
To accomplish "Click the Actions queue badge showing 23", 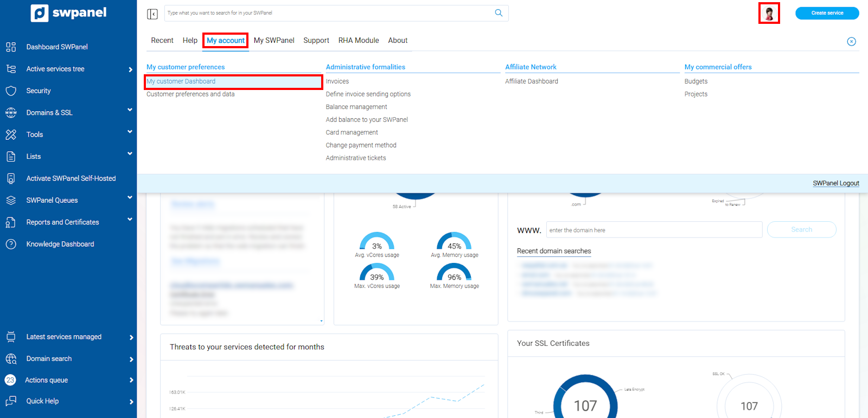I will (x=10, y=380).
